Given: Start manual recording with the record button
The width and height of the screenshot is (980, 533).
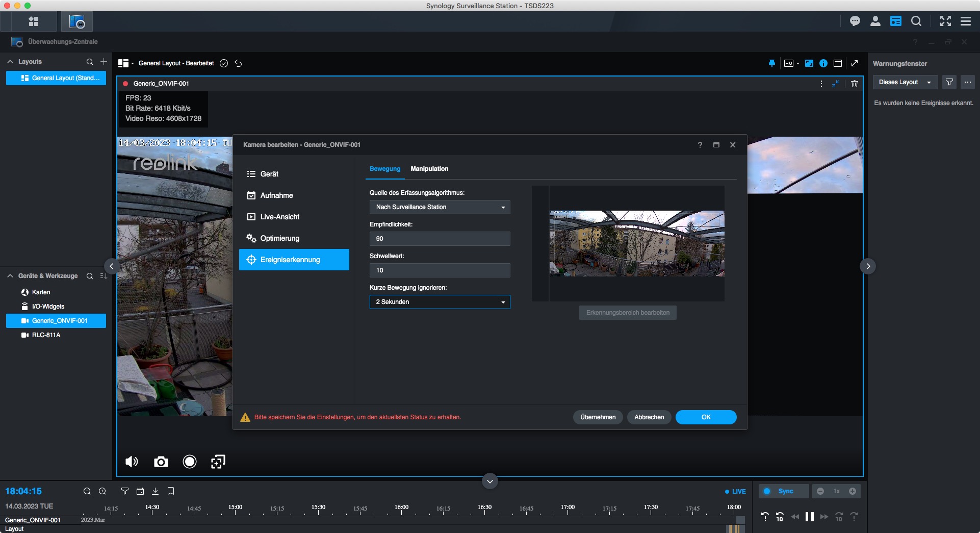Looking at the screenshot, I should [x=189, y=462].
